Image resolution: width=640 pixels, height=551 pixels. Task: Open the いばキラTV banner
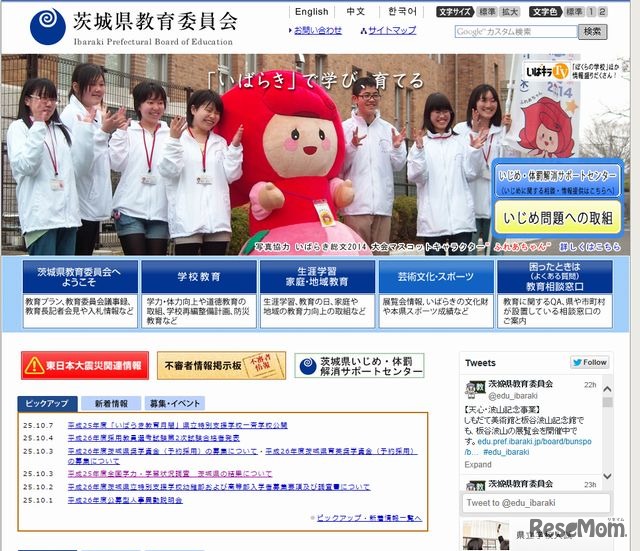point(571,71)
